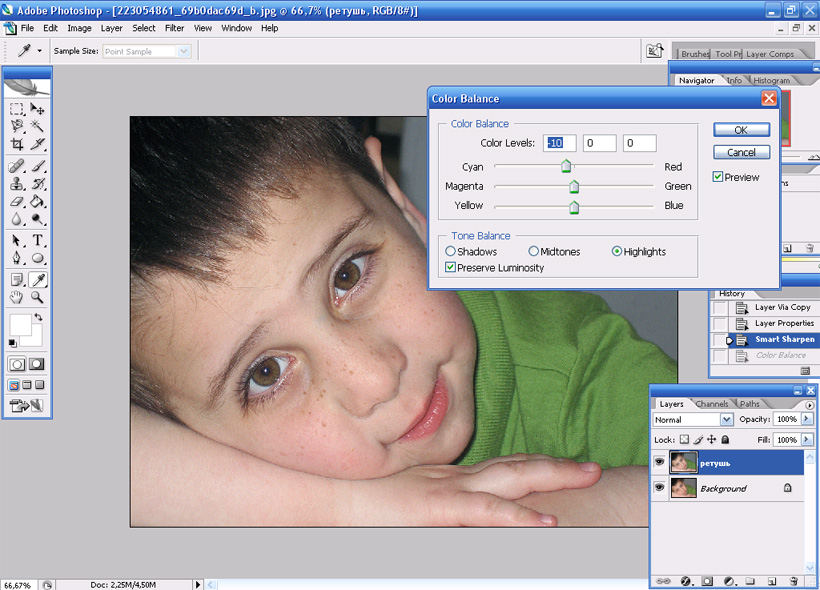
Task: Open the Filter menu
Action: pyautogui.click(x=174, y=28)
